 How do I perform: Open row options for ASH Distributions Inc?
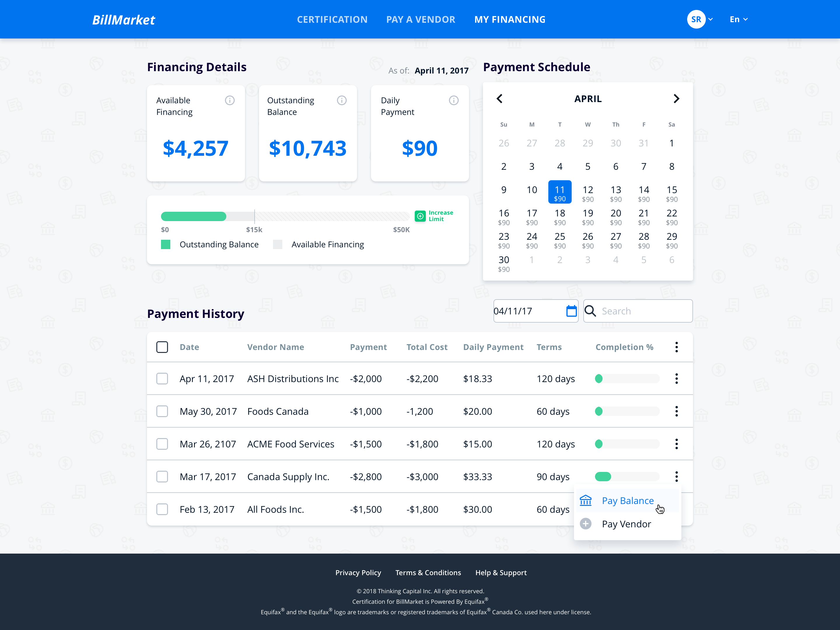pos(676,379)
